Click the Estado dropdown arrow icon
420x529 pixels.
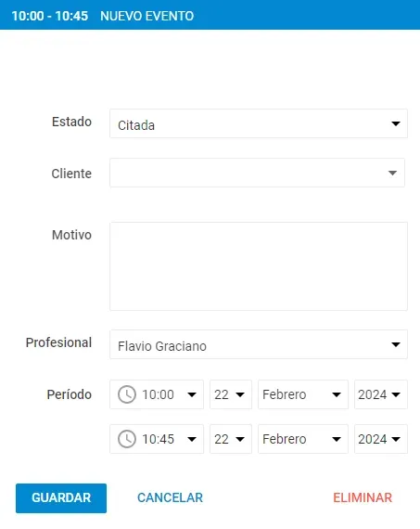(396, 123)
